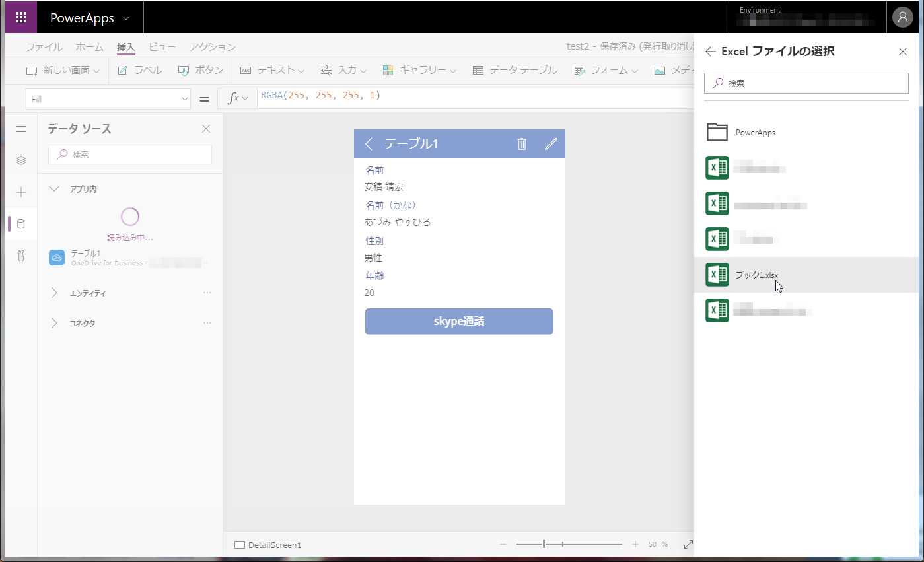Click the trash delete icon in app
Viewport: 924px width, 562px height.
pos(522,144)
